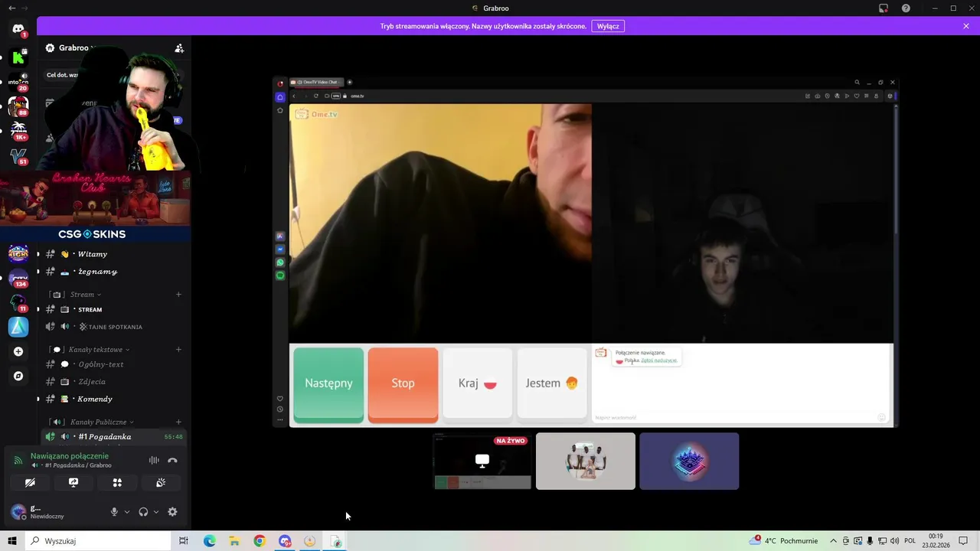Open Microsoft Edge from the taskbar

210,541
